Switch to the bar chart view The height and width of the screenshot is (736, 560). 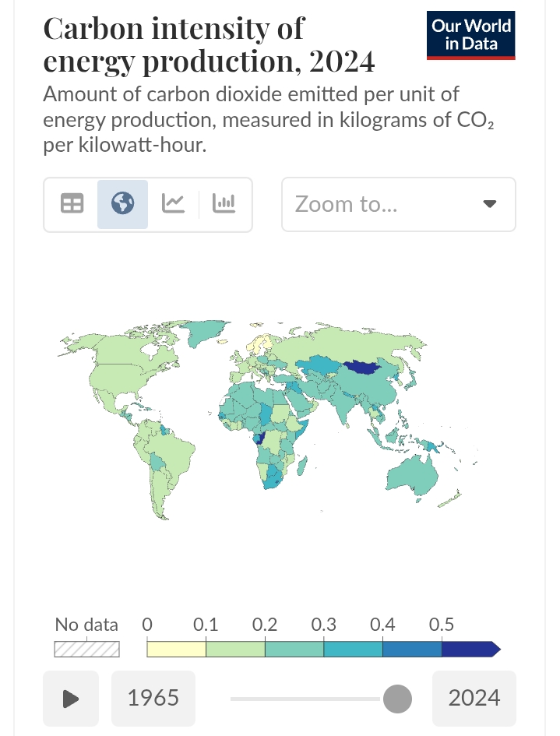coord(224,204)
